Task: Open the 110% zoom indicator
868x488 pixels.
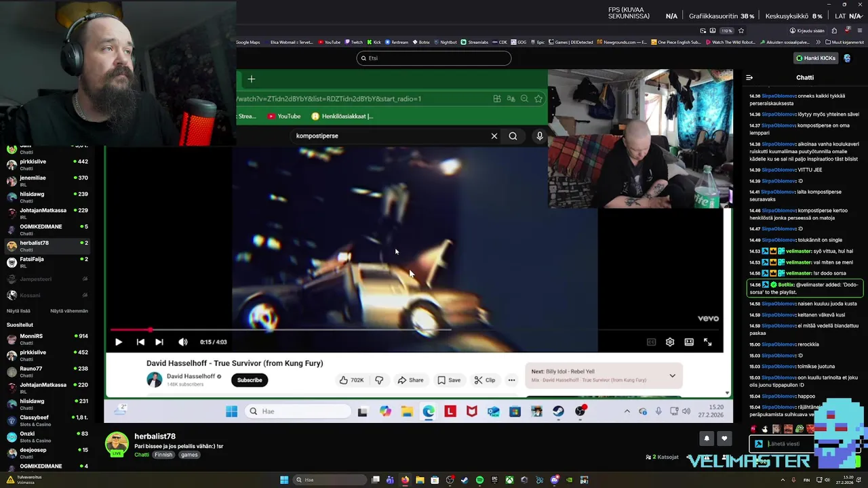Action: click(x=727, y=30)
